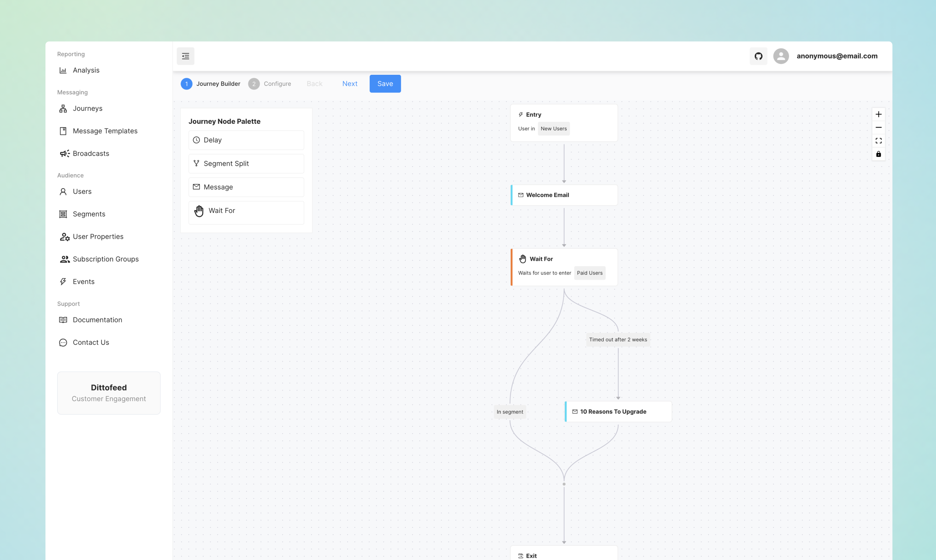Toggle canvas interactivity lock

878,154
